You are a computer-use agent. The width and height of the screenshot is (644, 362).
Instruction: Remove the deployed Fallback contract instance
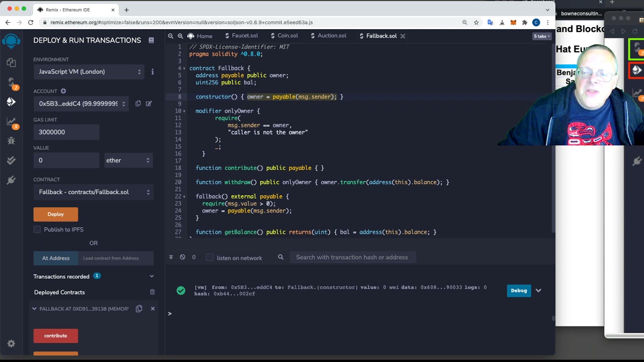click(152, 309)
